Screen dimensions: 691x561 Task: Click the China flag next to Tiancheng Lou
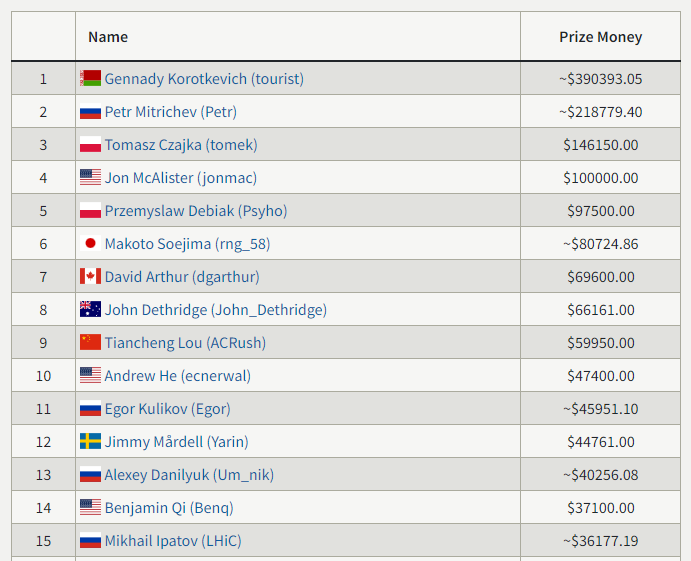90,342
